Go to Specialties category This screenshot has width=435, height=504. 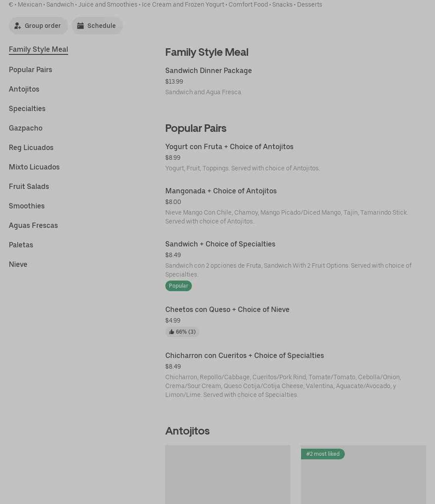coord(27,108)
